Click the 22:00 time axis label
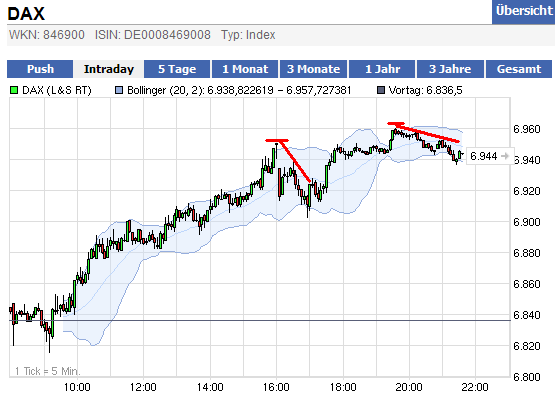Image resolution: width=555 pixels, height=399 pixels. pos(475,387)
